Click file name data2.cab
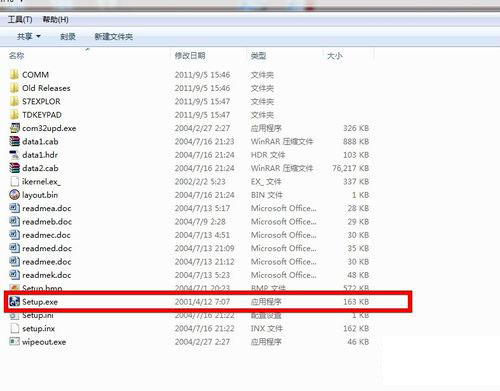The image size is (500, 391). [x=40, y=168]
